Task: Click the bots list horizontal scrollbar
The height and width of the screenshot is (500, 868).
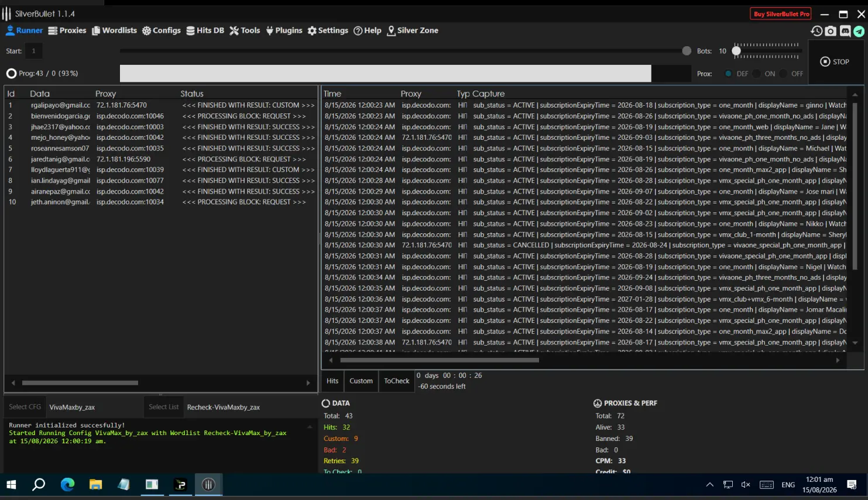Action: click(80, 383)
